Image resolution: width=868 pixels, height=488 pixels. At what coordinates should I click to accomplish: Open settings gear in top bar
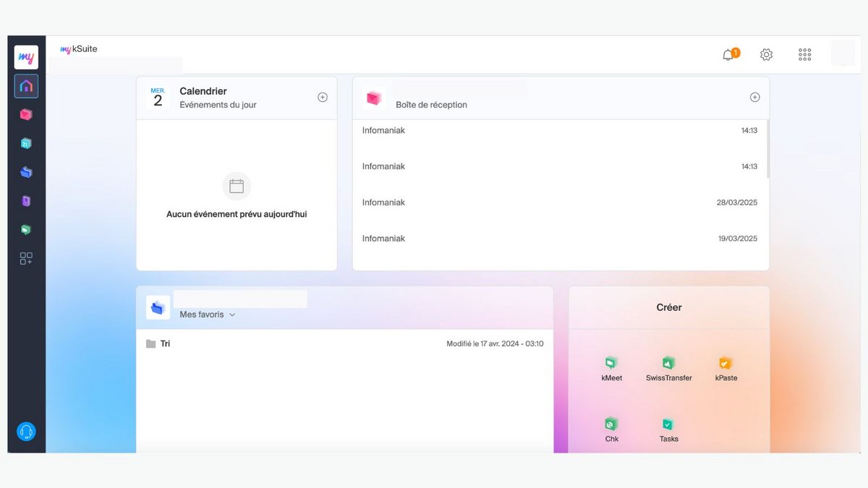[x=766, y=55]
